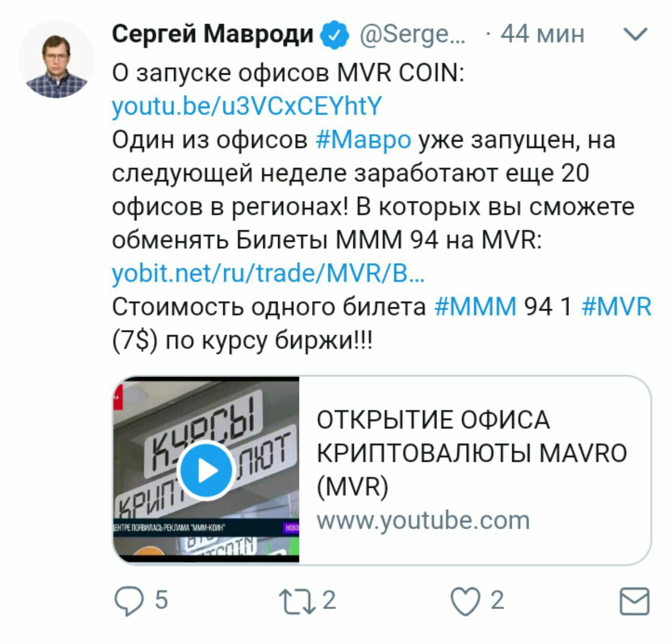Click the www.youtube.com card domain

click(423, 520)
